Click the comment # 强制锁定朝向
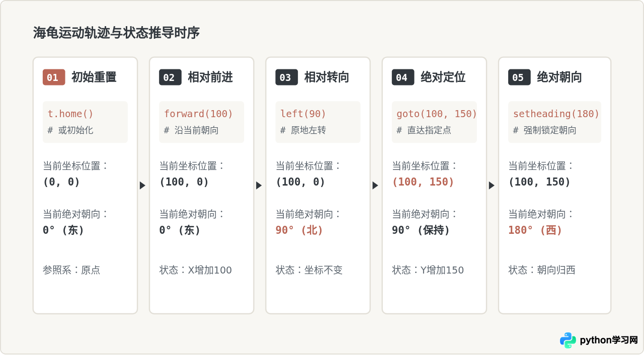Image resolution: width=644 pixels, height=355 pixels. pyautogui.click(x=545, y=130)
